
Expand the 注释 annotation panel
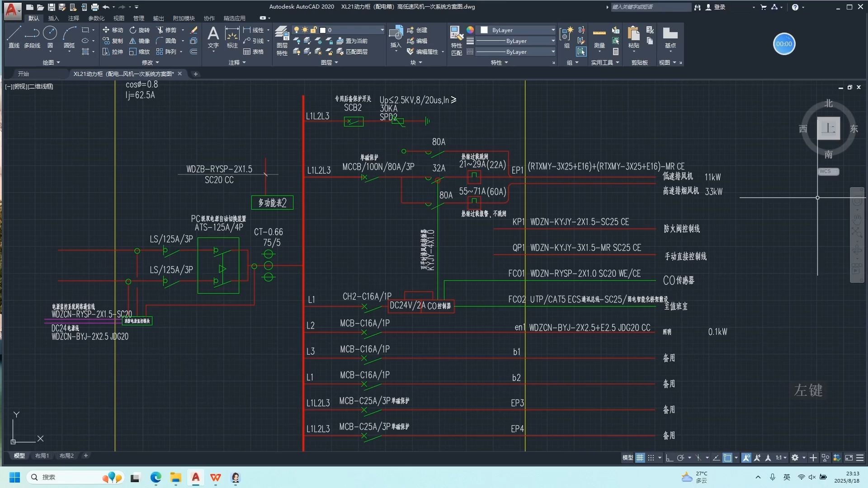(x=237, y=62)
